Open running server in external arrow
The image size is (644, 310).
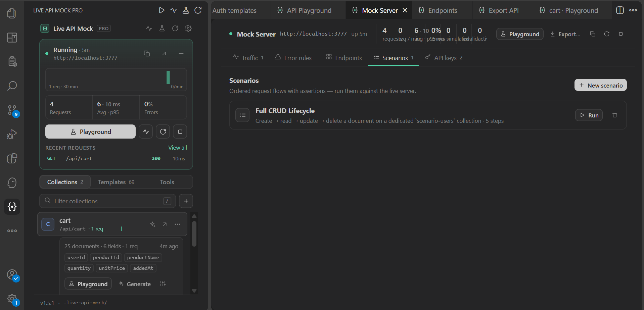tap(164, 54)
